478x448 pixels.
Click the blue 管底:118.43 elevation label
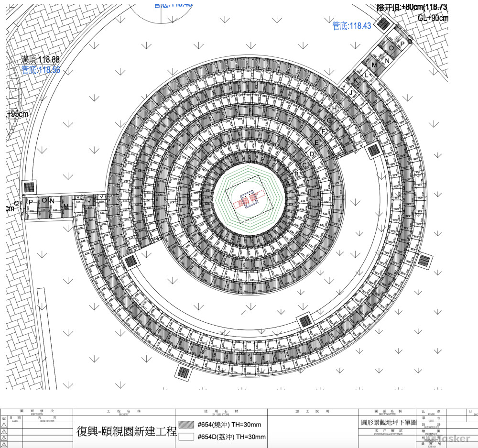[x=352, y=26]
